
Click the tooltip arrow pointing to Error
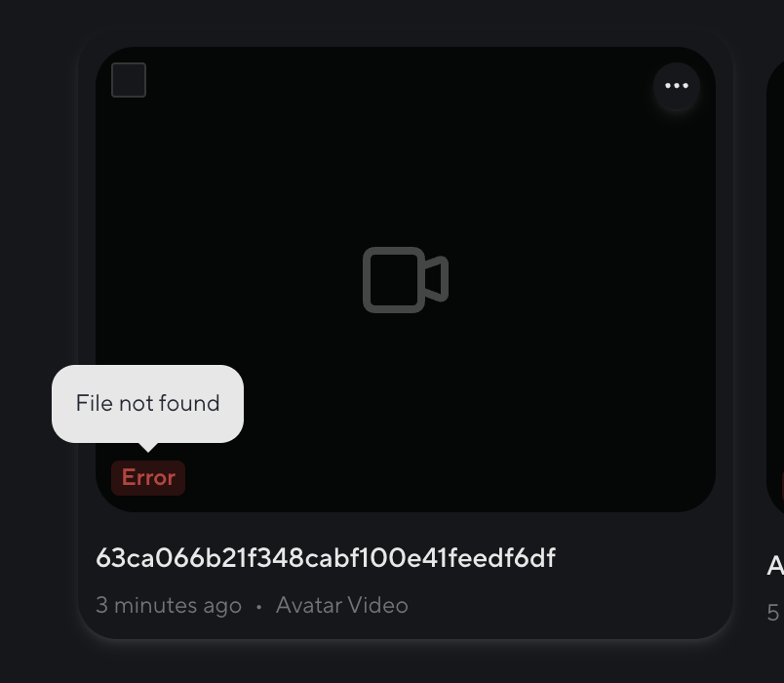(148, 447)
